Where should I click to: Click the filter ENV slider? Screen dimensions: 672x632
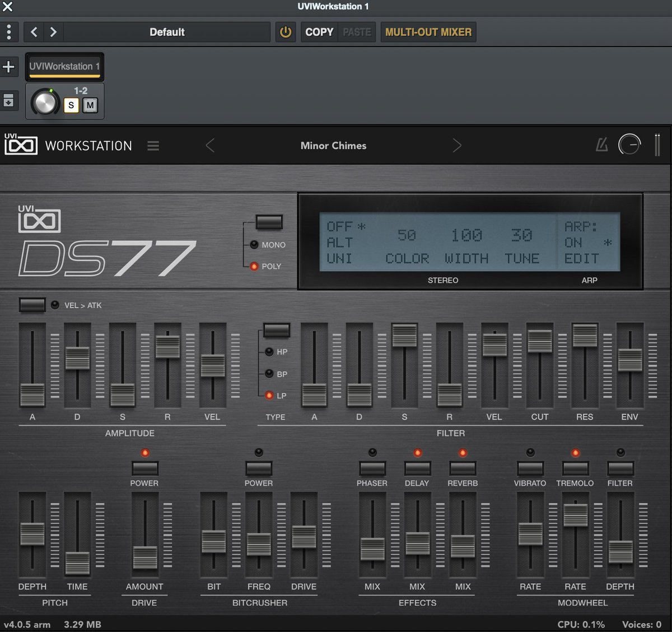pyautogui.click(x=630, y=360)
